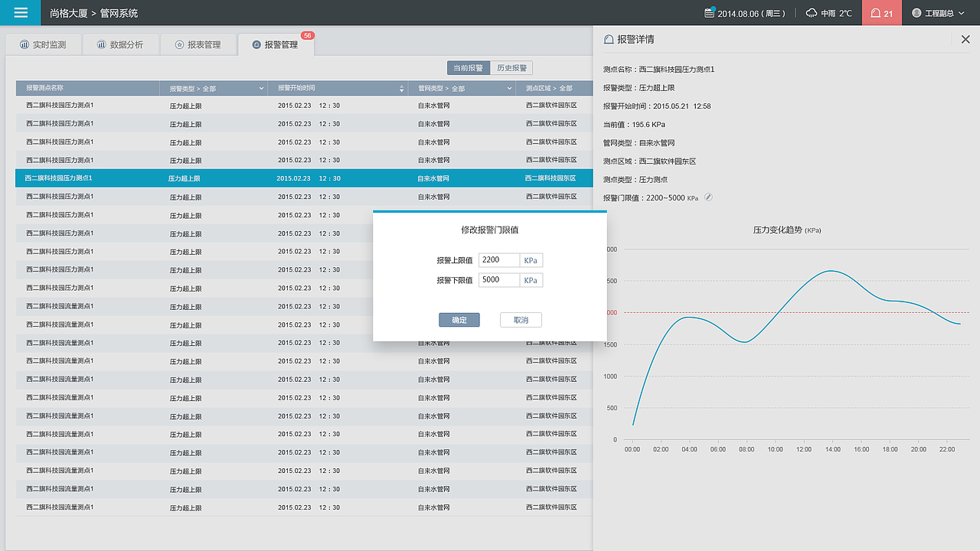Select the 报警管理 tab
980x551 pixels.
click(x=276, y=44)
